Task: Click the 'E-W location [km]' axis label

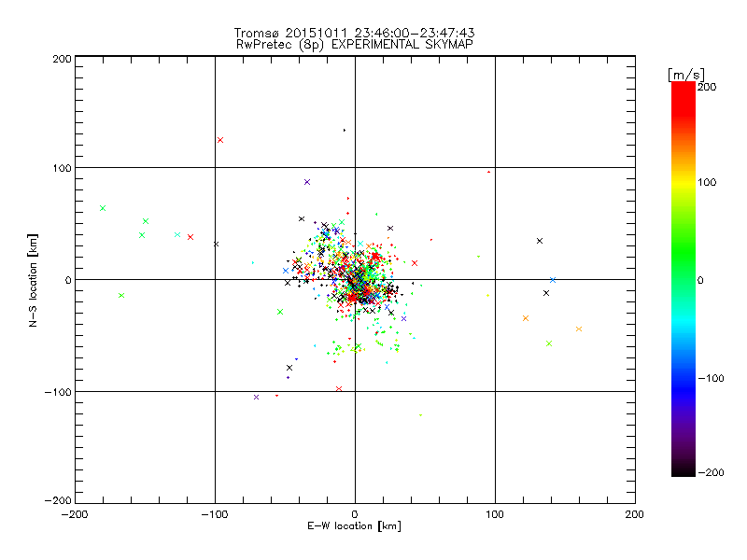Action: (x=355, y=526)
